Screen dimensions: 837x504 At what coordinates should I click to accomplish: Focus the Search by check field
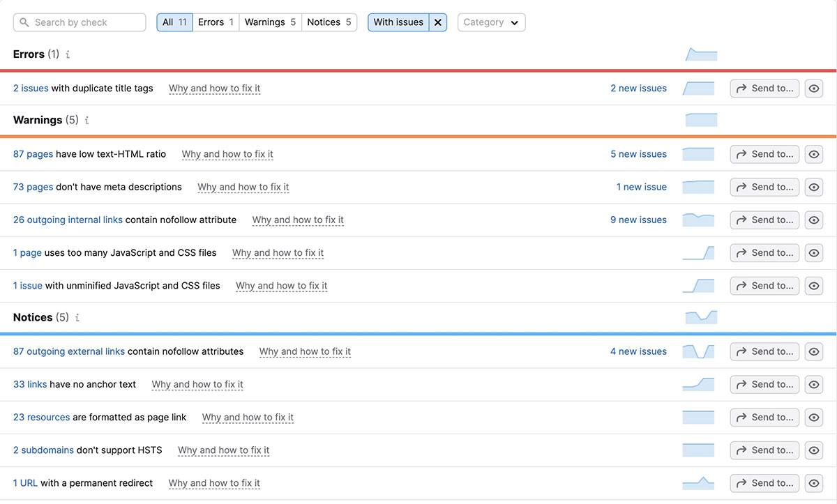[80, 22]
